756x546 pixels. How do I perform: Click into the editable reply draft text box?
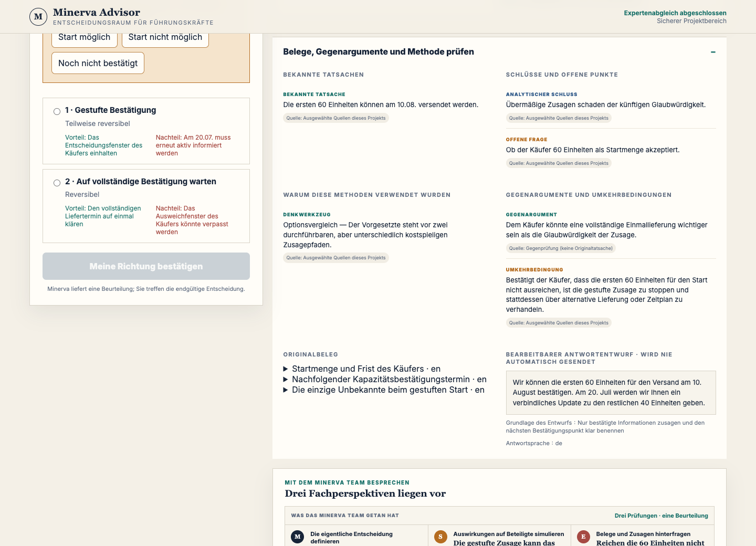click(611, 393)
